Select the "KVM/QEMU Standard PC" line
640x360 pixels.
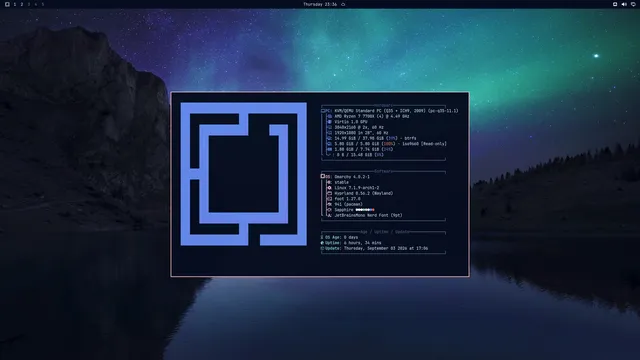coord(396,111)
